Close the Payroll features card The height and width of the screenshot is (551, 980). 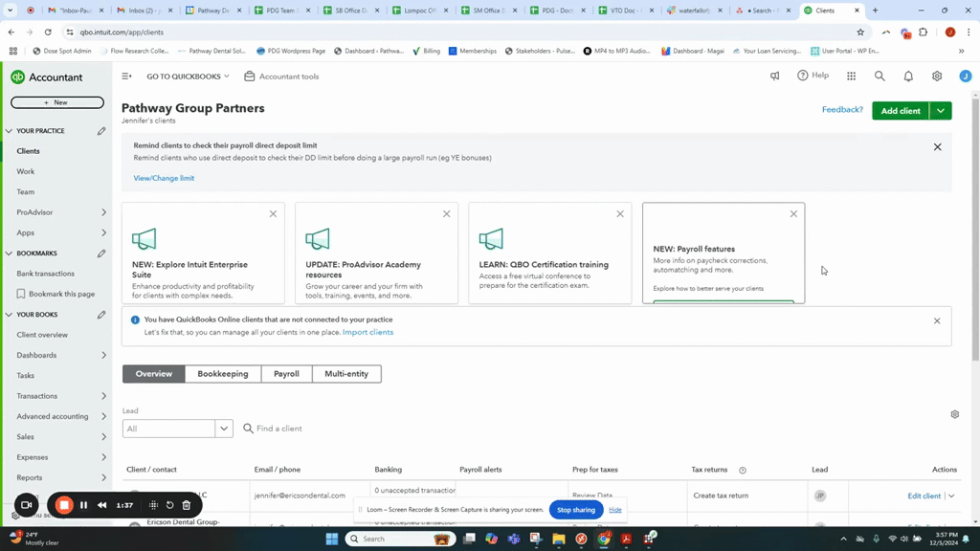[x=793, y=213]
